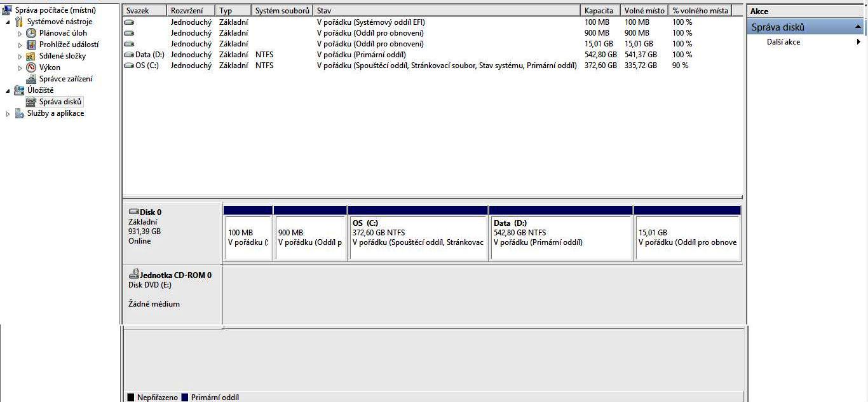The height and width of the screenshot is (402, 868).
Task: Click the Správce zařízení icon
Action: (31, 79)
